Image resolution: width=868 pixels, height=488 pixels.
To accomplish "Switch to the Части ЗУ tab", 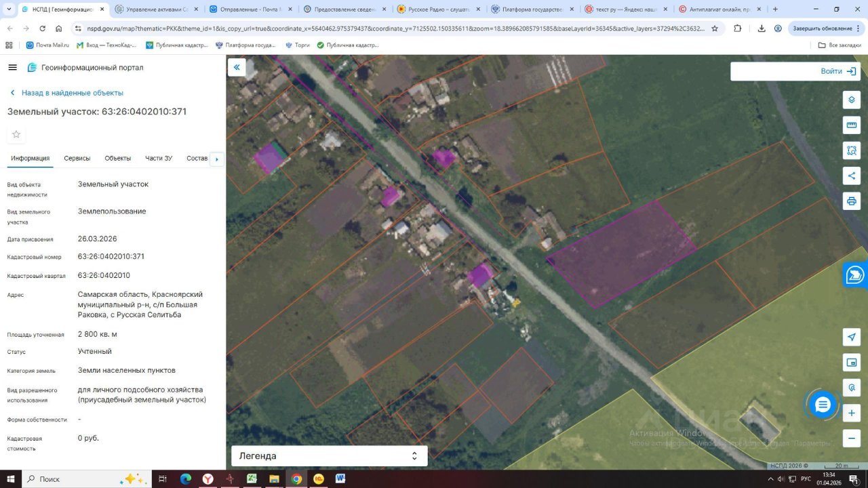I will click(x=159, y=158).
